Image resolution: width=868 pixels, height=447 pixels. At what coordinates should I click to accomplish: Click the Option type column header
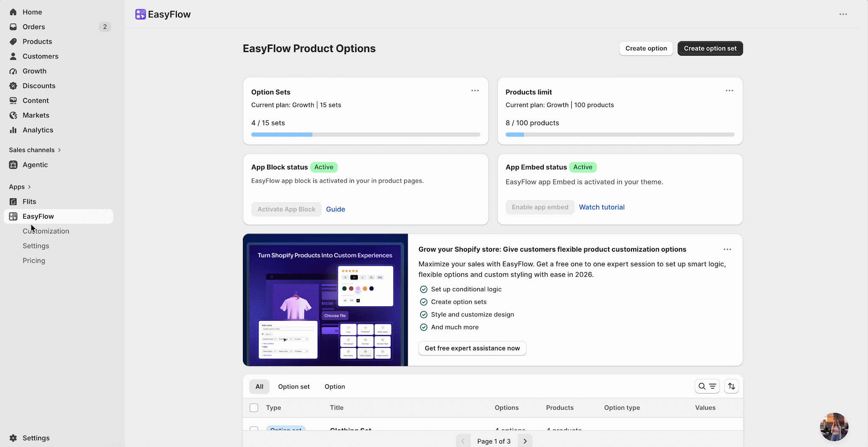coord(622,408)
